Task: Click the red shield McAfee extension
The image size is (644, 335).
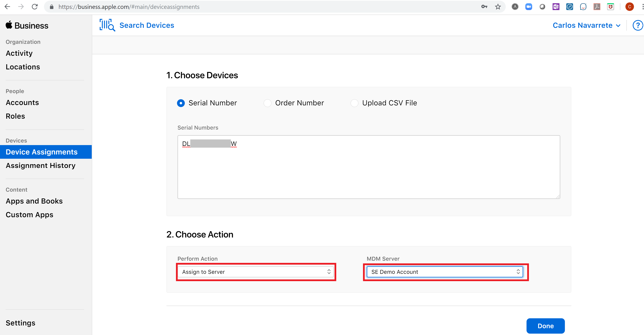Action: [x=611, y=7]
